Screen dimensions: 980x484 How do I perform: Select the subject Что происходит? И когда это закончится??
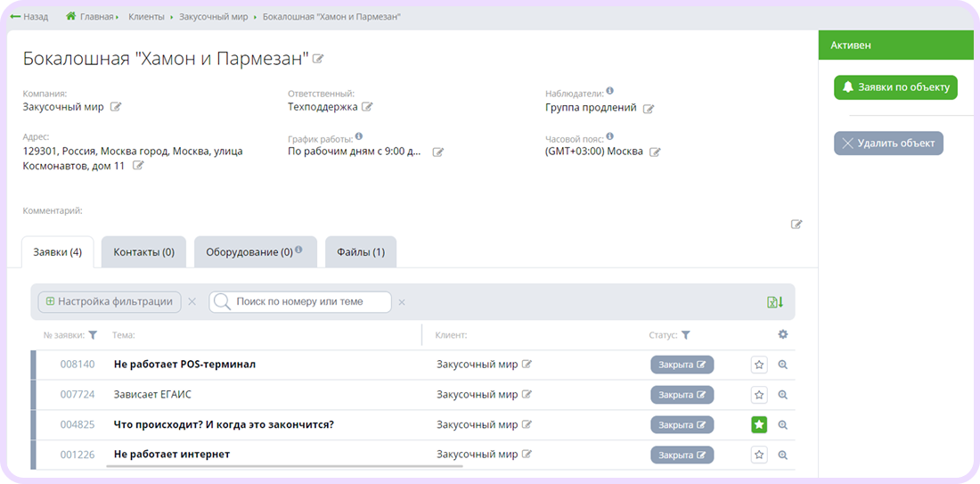224,424
